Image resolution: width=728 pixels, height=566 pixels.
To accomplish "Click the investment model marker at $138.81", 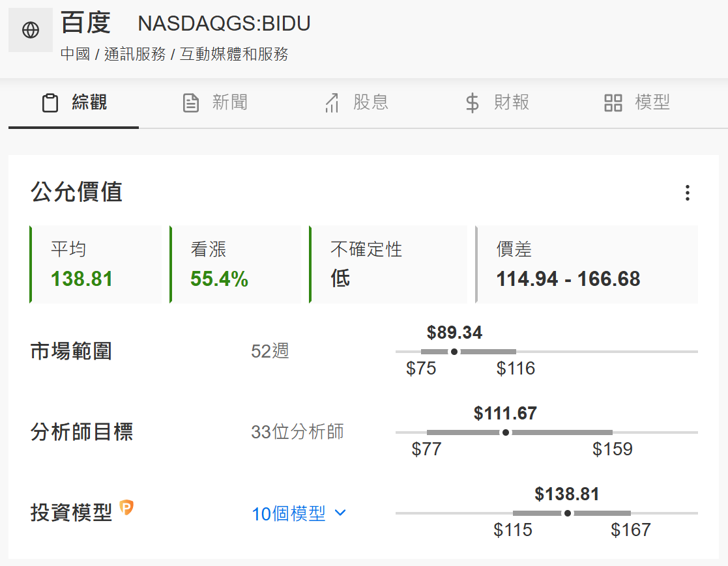I will (568, 513).
